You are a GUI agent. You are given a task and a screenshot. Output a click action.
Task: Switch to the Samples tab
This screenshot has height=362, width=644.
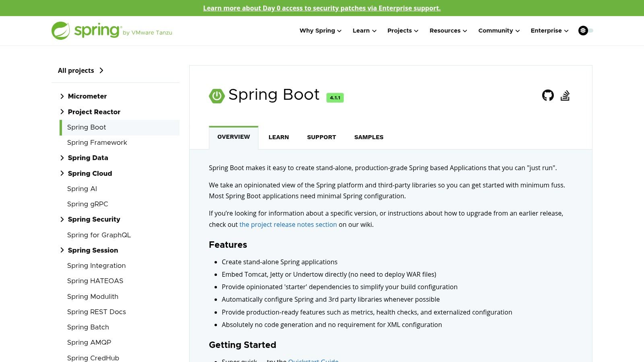tap(369, 137)
